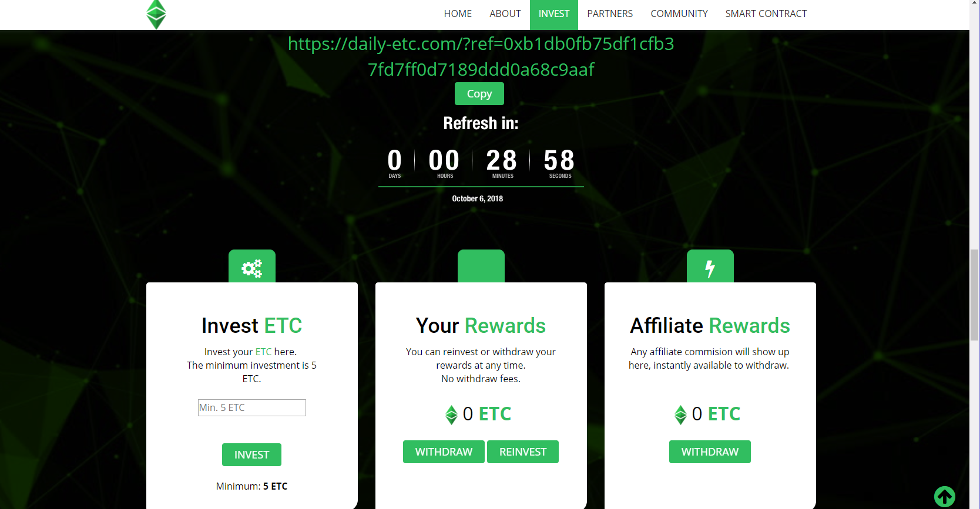
Task: Focus the Min. 5 ETC input field
Action: point(252,407)
